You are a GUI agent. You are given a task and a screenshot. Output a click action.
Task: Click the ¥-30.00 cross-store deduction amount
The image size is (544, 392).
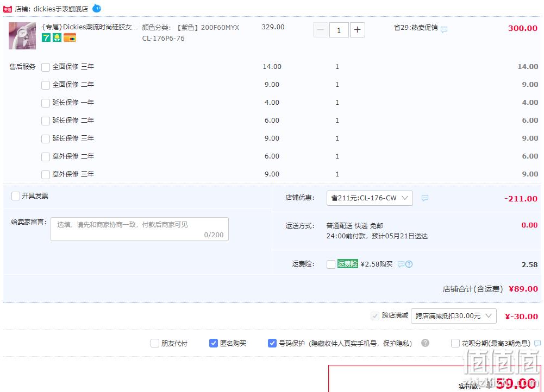click(x=521, y=317)
